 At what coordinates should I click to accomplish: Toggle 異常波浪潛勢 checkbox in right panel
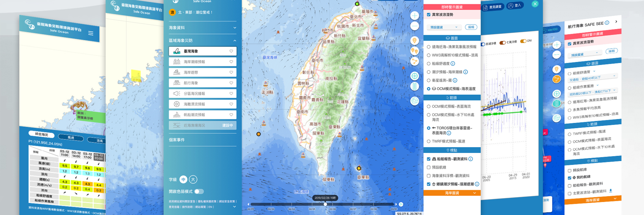pos(570,44)
